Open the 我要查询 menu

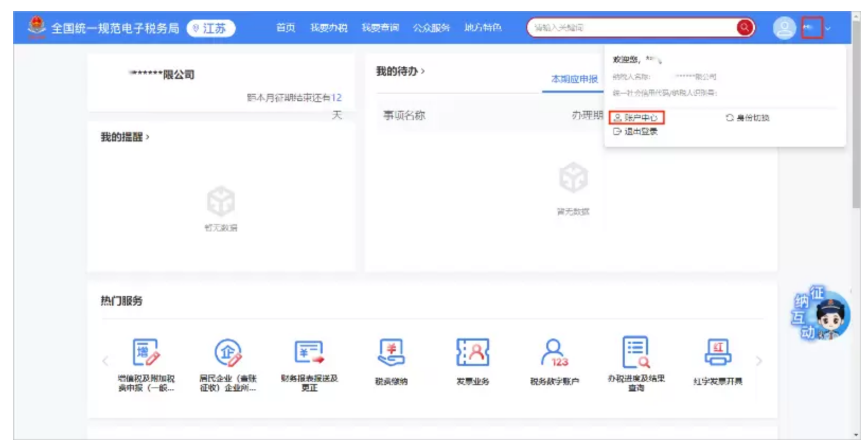click(380, 28)
